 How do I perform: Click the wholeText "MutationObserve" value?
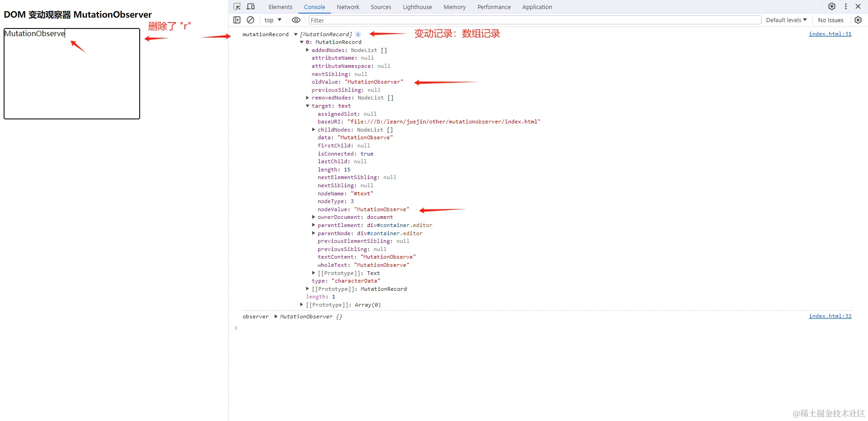[x=382, y=265]
